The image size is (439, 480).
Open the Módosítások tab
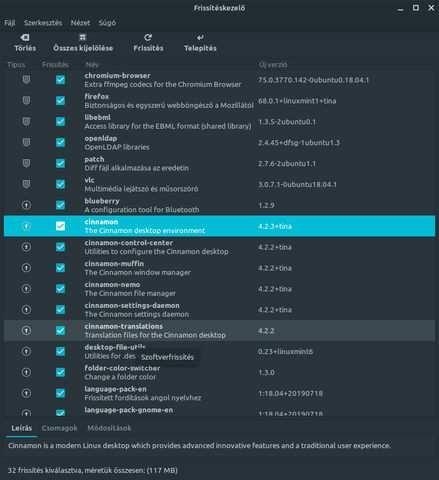[109, 428]
